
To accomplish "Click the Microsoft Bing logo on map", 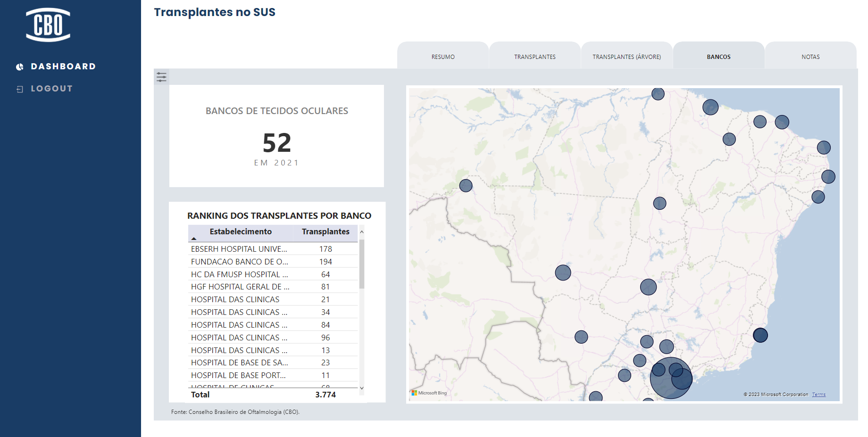I will click(x=429, y=393).
